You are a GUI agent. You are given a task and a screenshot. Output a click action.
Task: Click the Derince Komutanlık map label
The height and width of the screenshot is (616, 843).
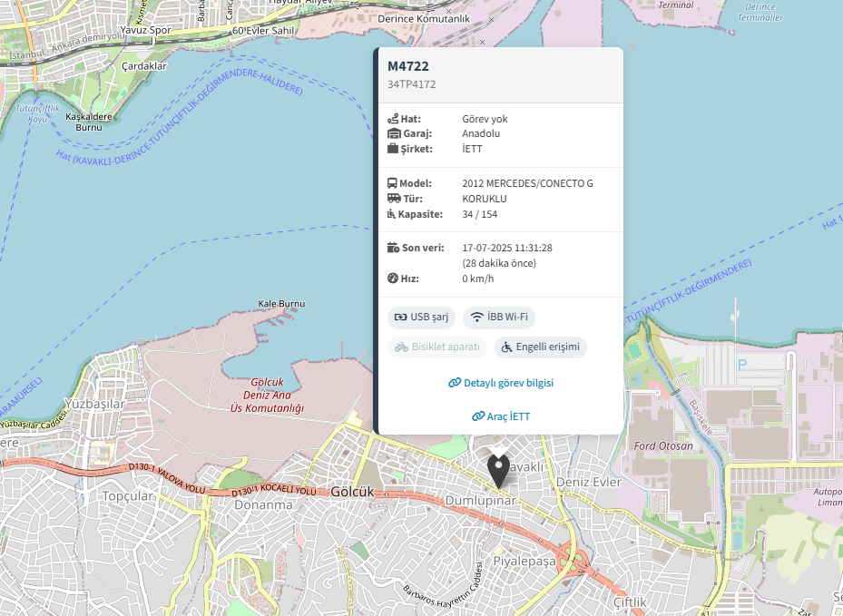click(x=424, y=19)
